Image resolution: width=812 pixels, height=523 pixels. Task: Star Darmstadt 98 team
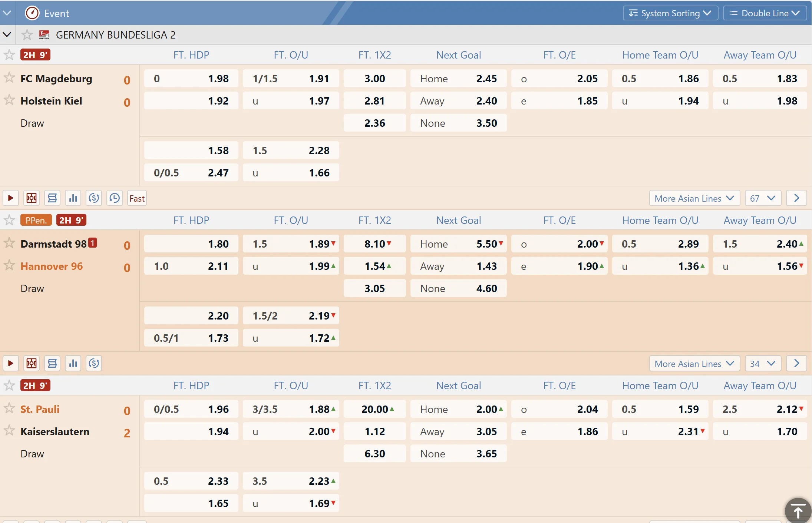pyautogui.click(x=9, y=243)
